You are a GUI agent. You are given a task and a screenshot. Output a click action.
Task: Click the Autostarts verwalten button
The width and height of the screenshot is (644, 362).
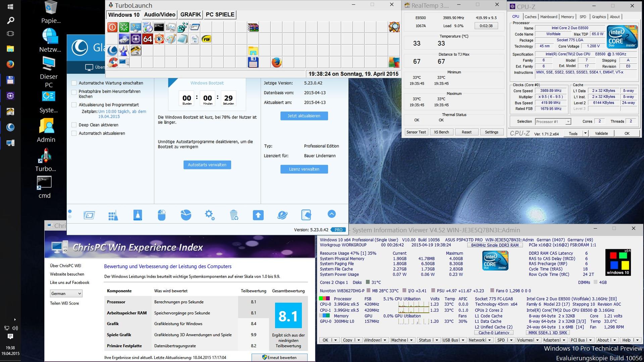point(207,165)
